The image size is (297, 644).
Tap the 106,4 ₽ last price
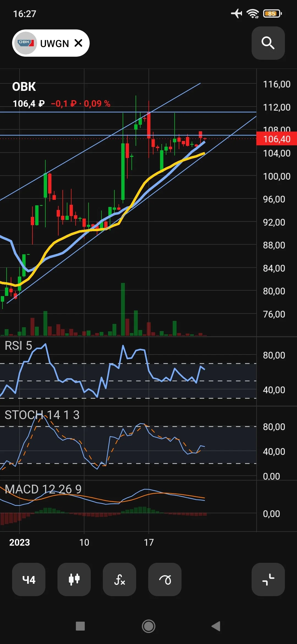point(29,103)
